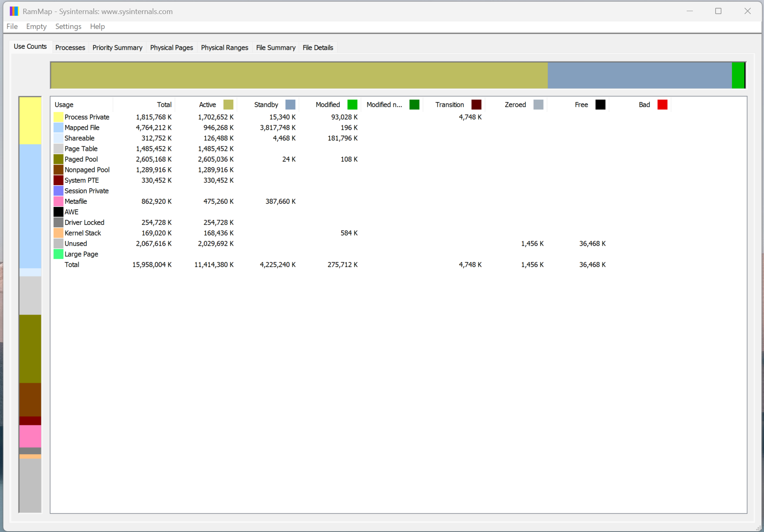Select the Shareable row label
The image size is (764, 532).
click(79, 138)
